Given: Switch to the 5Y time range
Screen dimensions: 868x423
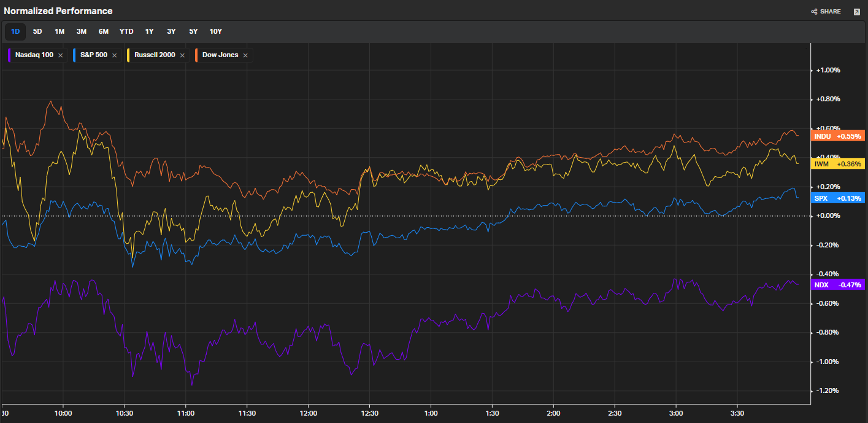Looking at the screenshot, I should [x=193, y=31].
